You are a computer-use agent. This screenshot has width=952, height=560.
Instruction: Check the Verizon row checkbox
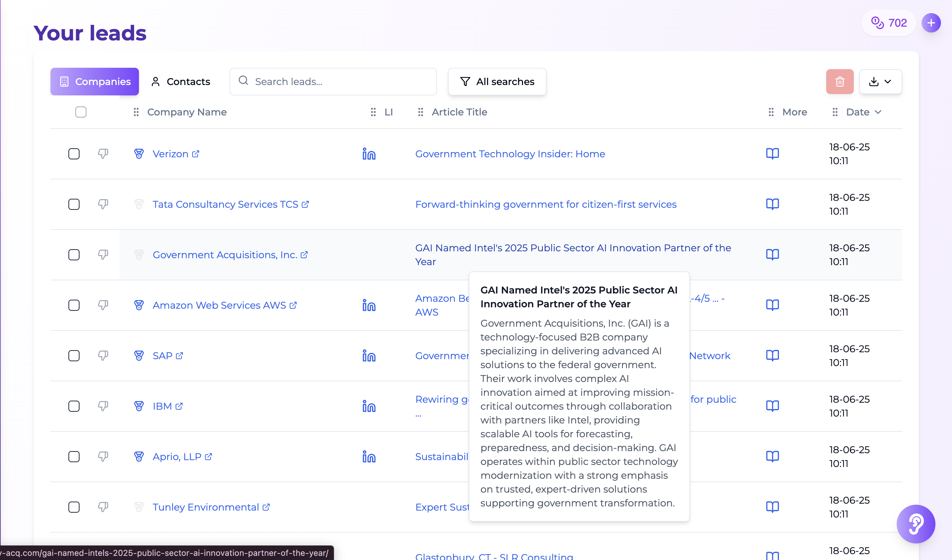[x=74, y=154]
